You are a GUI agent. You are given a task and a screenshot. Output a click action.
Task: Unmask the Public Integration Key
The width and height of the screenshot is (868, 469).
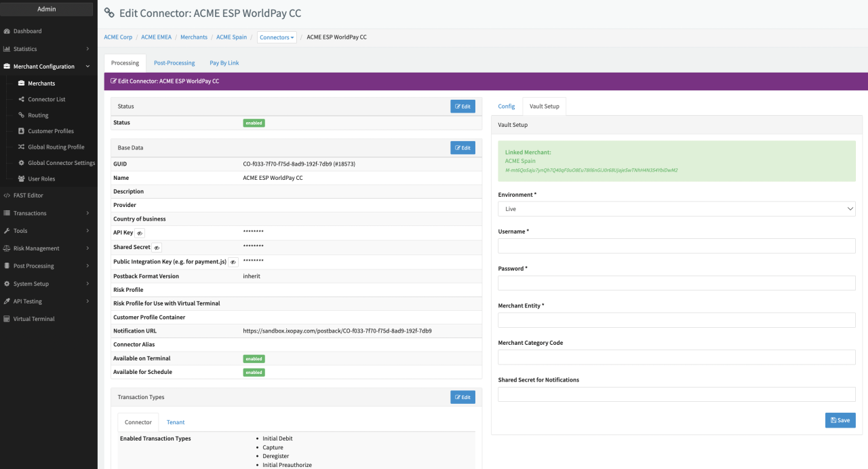(233, 262)
